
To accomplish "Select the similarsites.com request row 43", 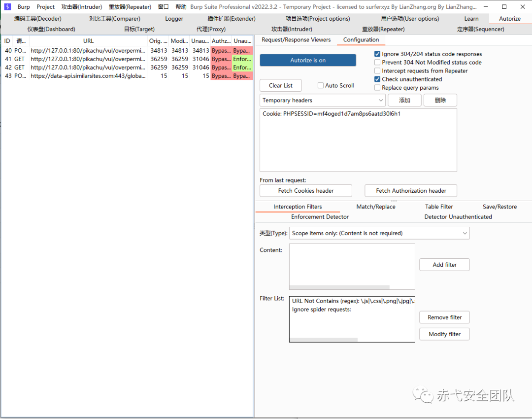I will (127, 76).
